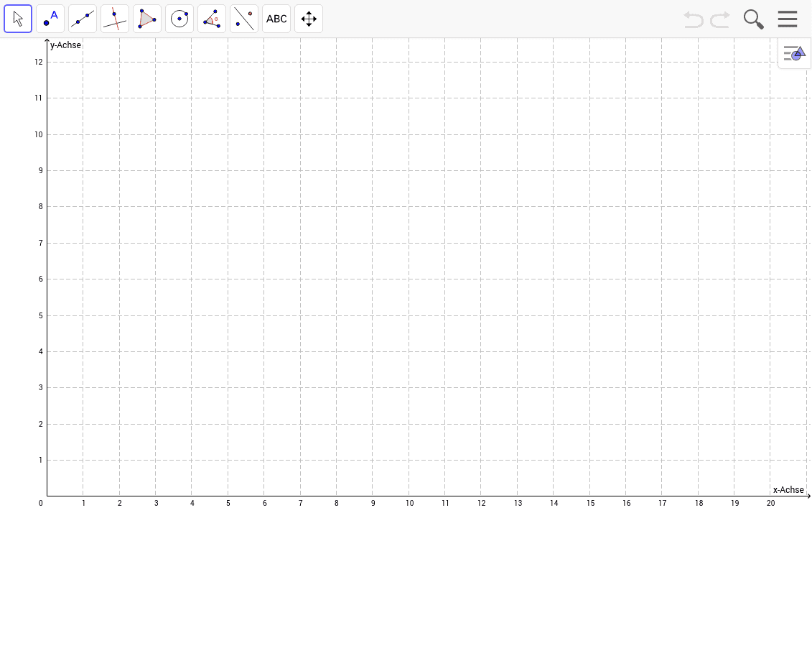Image resolution: width=812 pixels, height=661 pixels.
Task: Open the hamburger main menu
Action: (x=788, y=19)
